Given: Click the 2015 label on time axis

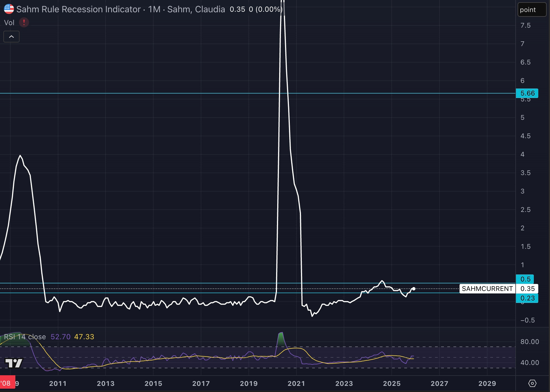Looking at the screenshot, I should [153, 384].
